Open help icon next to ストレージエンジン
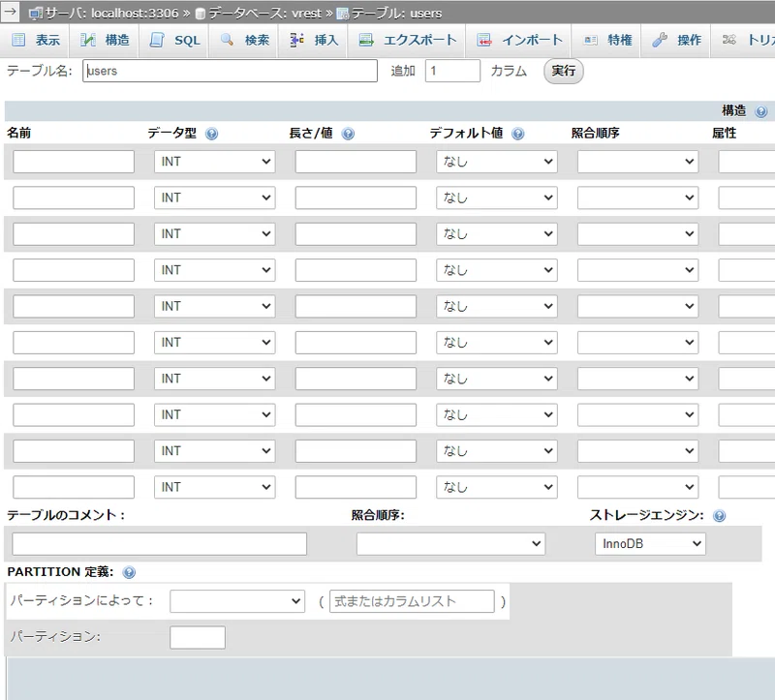Image resolution: width=775 pixels, height=700 pixels. tap(719, 516)
